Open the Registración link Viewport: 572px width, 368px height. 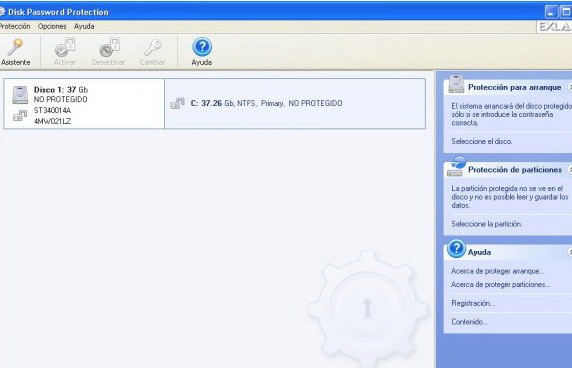pyautogui.click(x=473, y=303)
